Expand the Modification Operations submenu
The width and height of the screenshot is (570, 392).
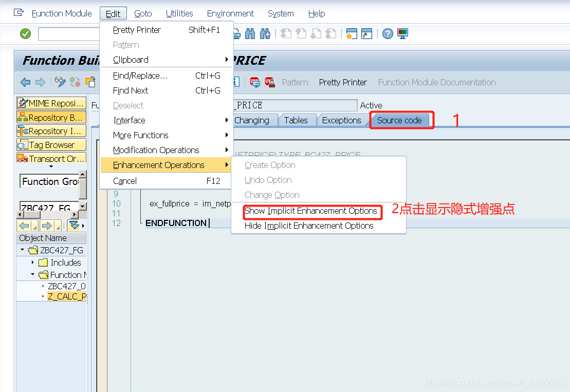(167, 150)
